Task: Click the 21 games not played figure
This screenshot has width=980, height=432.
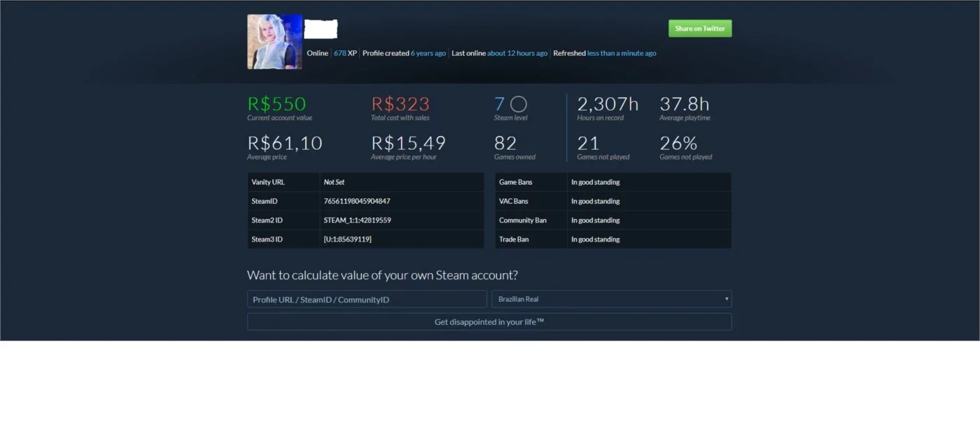Action: [x=588, y=143]
